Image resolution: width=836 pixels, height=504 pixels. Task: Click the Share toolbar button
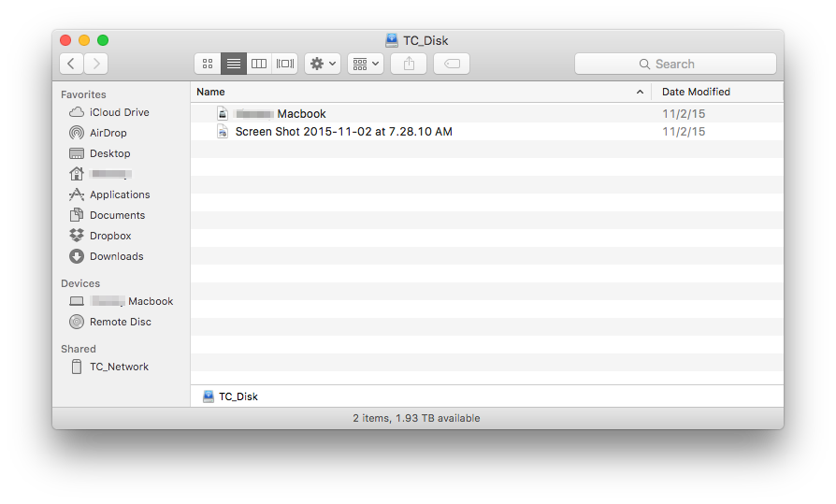pyautogui.click(x=409, y=64)
